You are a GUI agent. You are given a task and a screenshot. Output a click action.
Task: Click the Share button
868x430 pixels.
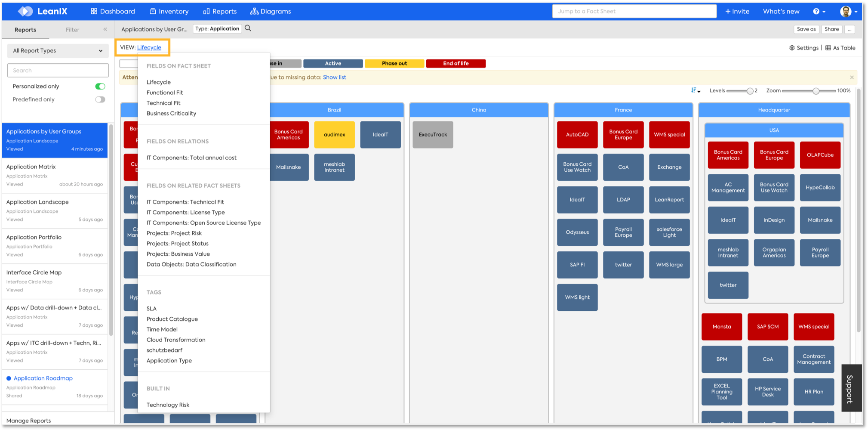[x=831, y=29]
